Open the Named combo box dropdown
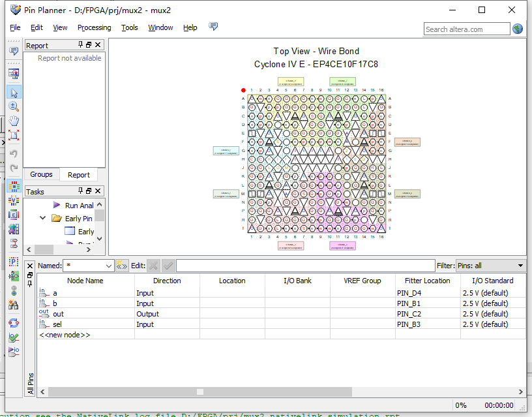Screen dimensions: 532x417 click(x=109, y=266)
